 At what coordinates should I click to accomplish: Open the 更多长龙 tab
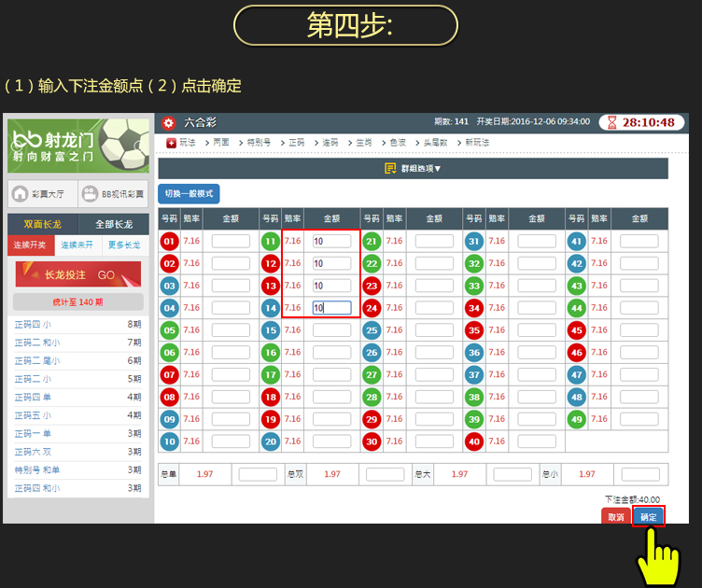coord(123,245)
